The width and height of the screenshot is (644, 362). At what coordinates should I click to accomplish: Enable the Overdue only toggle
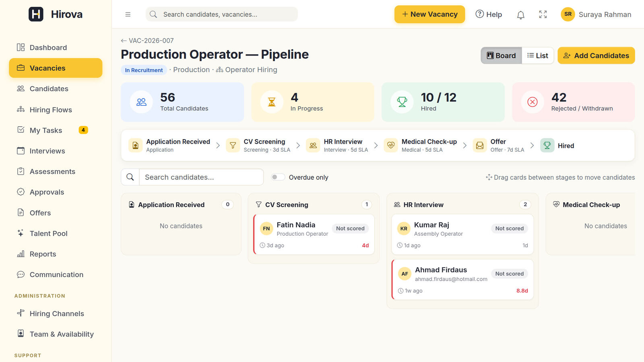pos(278,177)
